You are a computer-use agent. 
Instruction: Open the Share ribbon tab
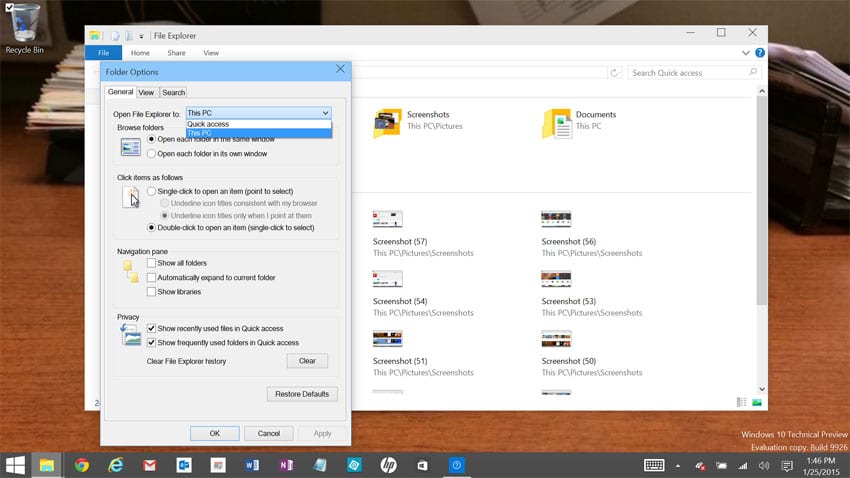click(176, 52)
